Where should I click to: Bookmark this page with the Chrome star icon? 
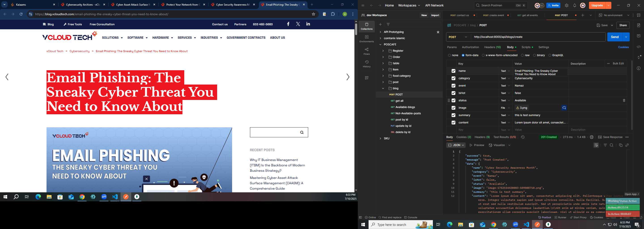click(x=313, y=14)
